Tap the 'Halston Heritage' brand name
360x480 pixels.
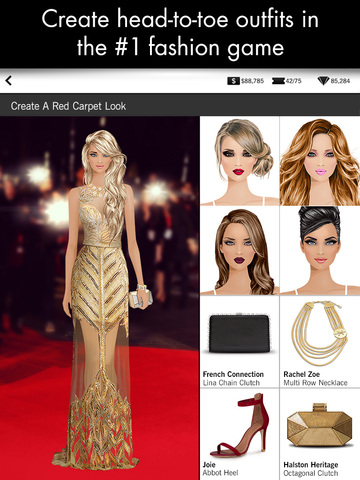pyautogui.click(x=311, y=465)
